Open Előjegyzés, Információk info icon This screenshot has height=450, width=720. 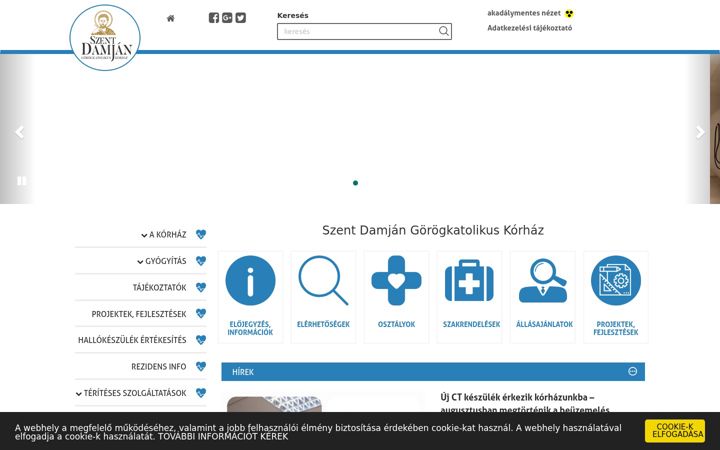pyautogui.click(x=250, y=281)
